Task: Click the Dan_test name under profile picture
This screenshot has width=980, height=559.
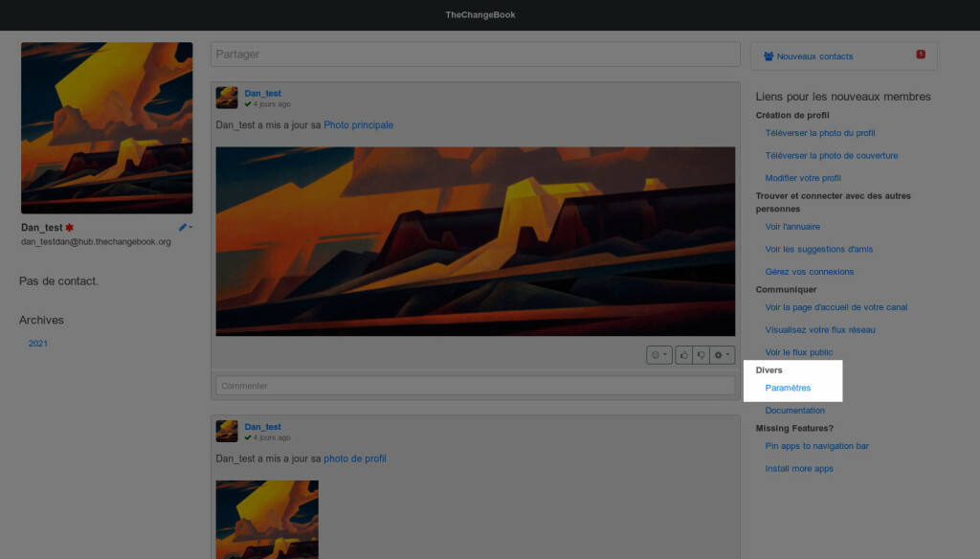Action: point(42,228)
